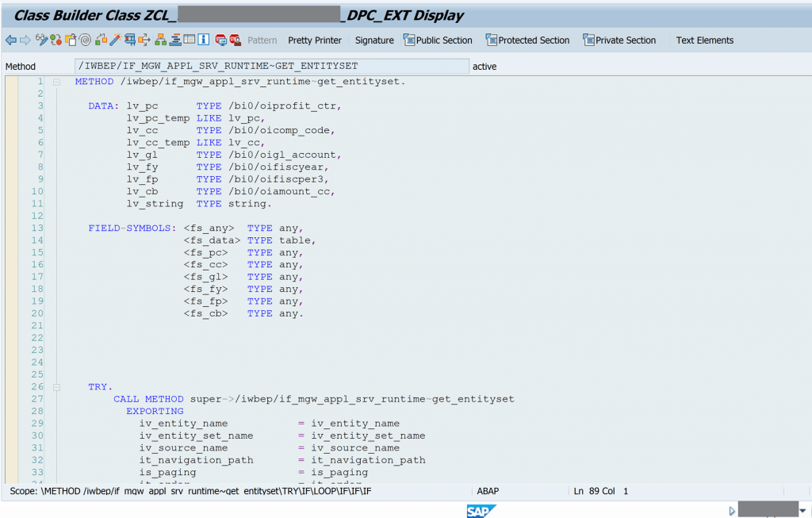This screenshot has height=518, width=812.
Task: Click variable lv_string on line 11
Action: tap(155, 204)
